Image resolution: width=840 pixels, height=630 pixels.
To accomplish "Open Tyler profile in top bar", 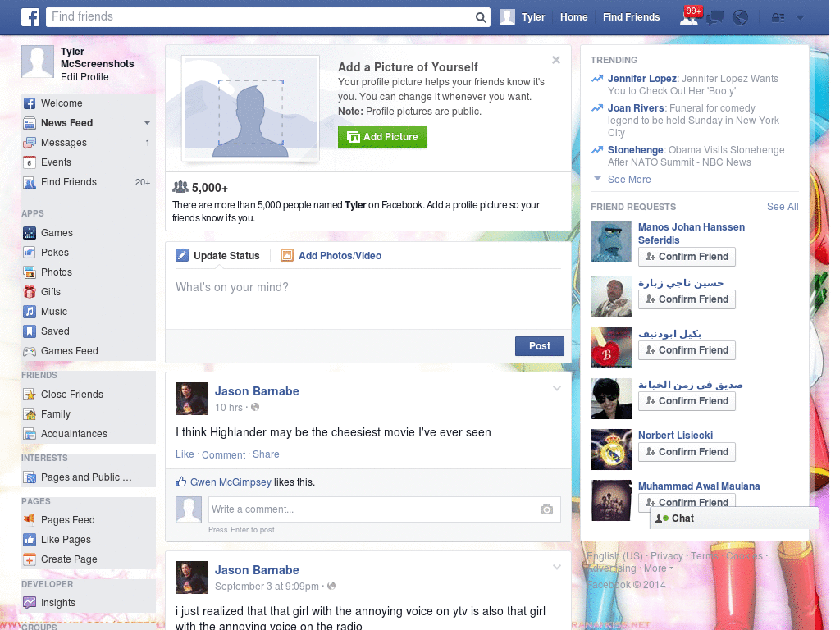I will tap(523, 17).
